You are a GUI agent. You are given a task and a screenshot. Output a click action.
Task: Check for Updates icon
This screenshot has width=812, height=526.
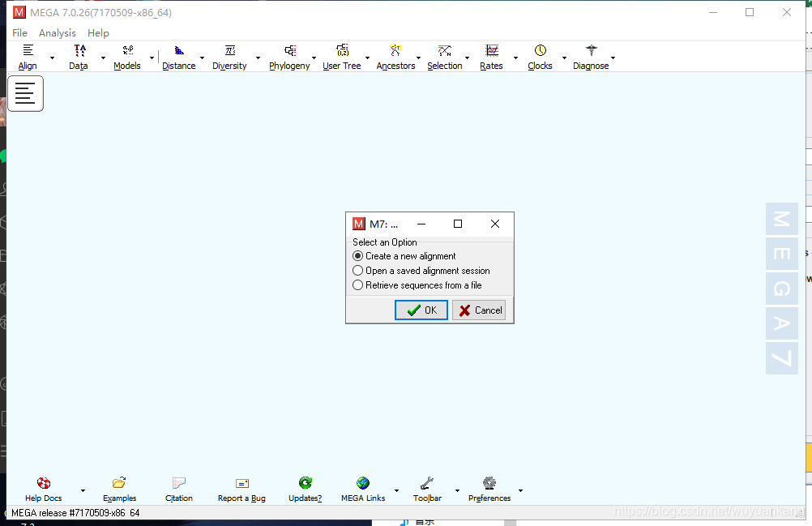point(305,483)
